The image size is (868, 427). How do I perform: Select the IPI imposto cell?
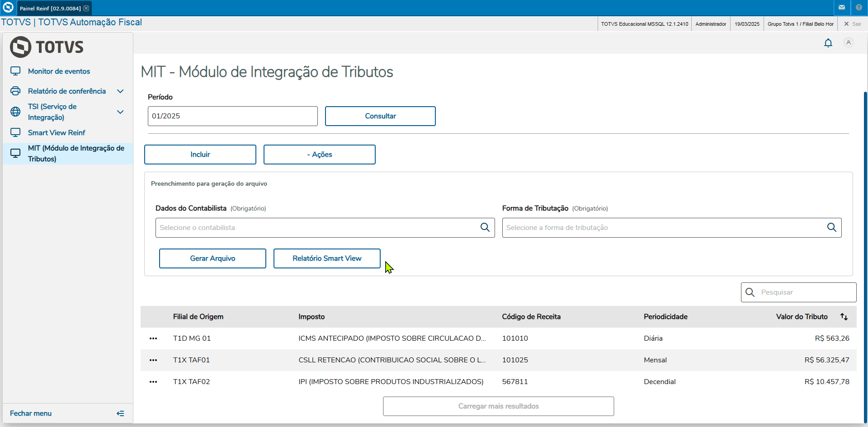pos(391,382)
